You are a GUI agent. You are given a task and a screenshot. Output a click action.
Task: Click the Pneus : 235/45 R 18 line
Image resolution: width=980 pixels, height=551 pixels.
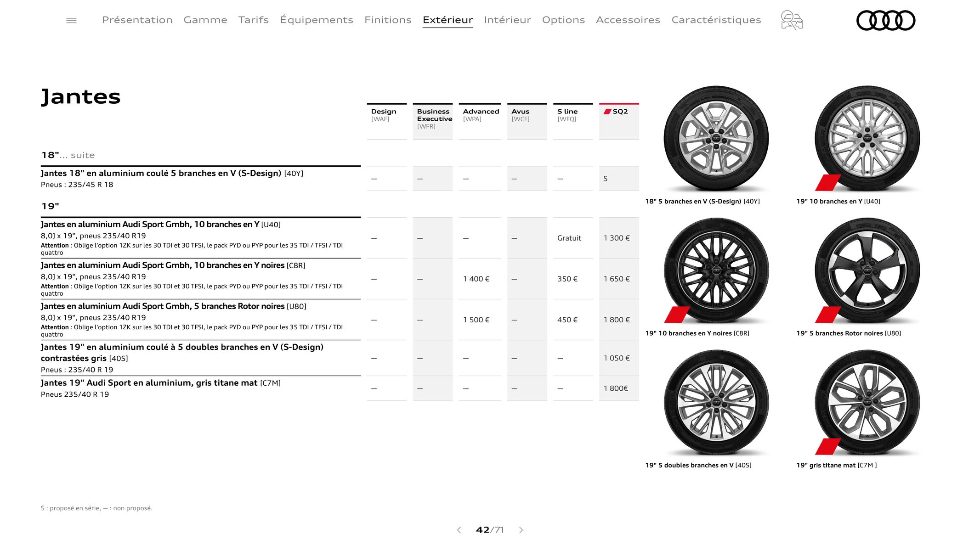(x=77, y=185)
